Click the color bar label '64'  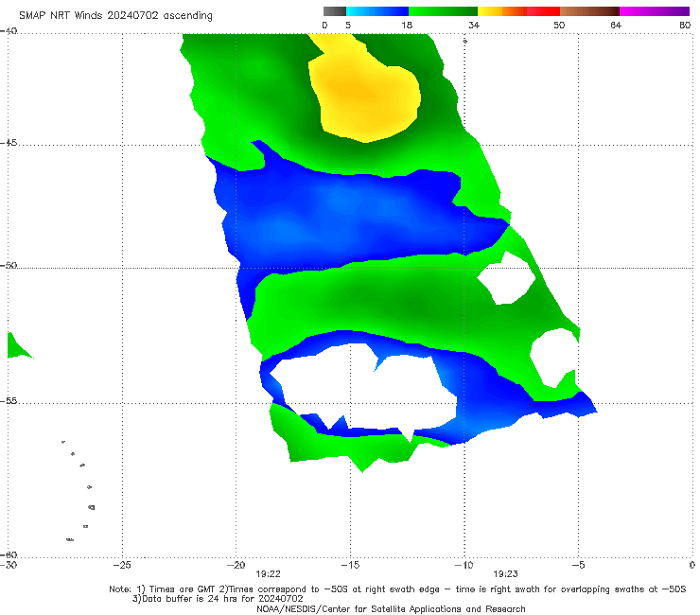click(616, 25)
